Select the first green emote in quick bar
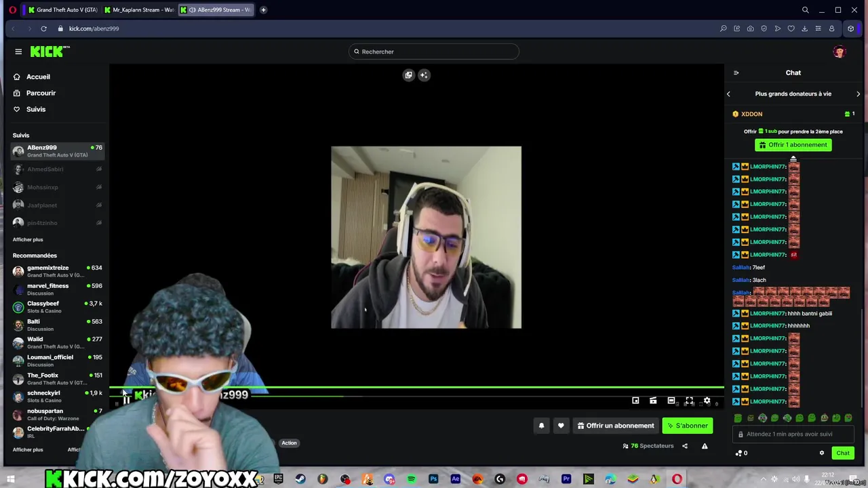The image size is (868, 488). pyautogui.click(x=738, y=418)
